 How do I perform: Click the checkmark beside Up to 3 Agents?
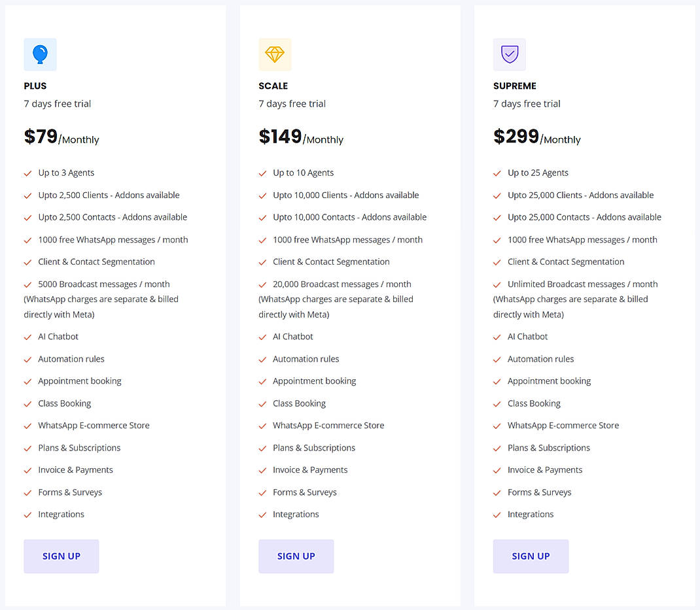point(27,173)
